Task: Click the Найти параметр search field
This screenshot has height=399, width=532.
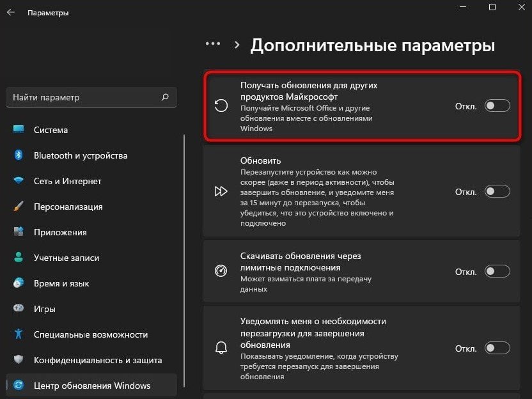Action: (x=91, y=97)
